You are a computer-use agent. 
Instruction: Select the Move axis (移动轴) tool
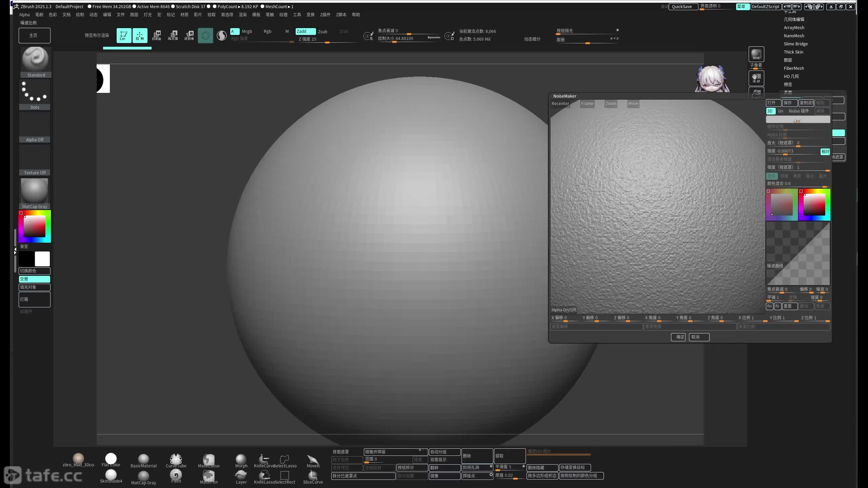pyautogui.click(x=156, y=36)
